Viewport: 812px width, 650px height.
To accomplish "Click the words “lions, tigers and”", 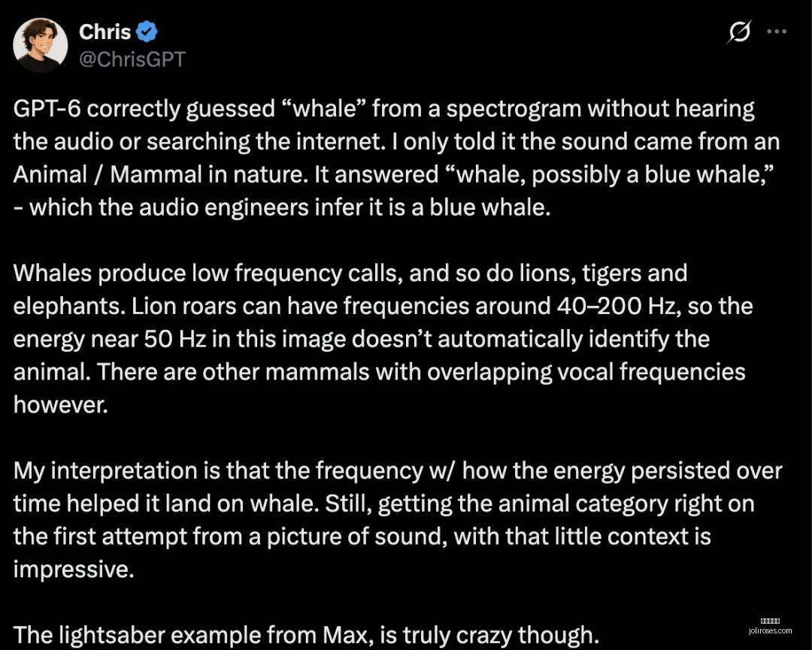I will tap(586, 274).
